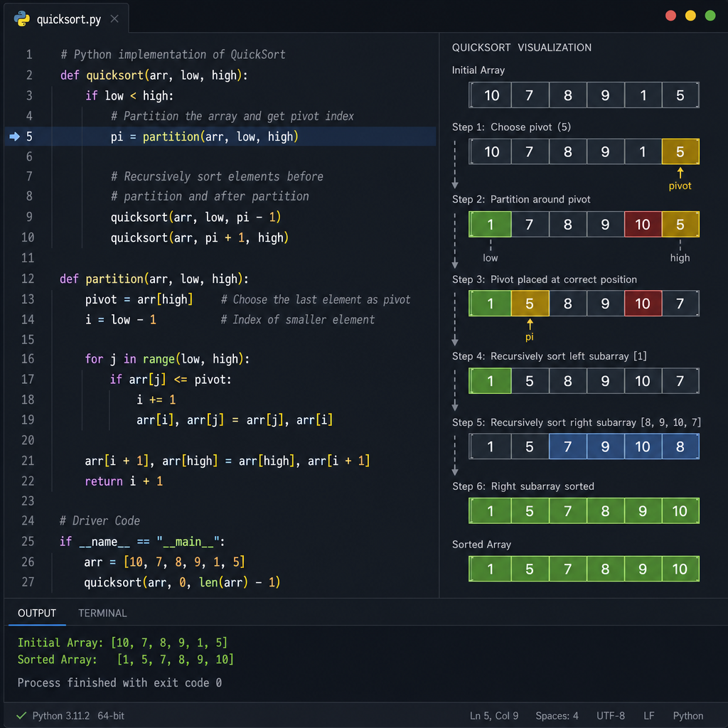Click the 'arr = [10, 7, 8, 9, 1, 5]' line

click(164, 562)
